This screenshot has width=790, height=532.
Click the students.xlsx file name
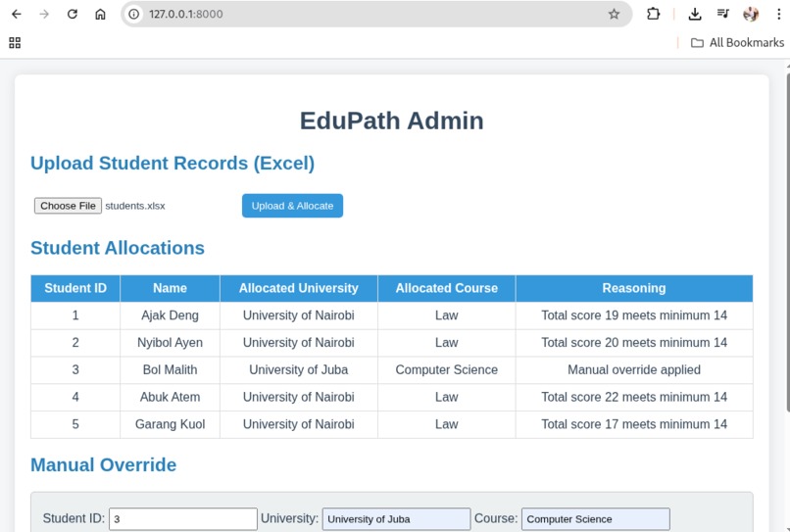[x=135, y=206]
